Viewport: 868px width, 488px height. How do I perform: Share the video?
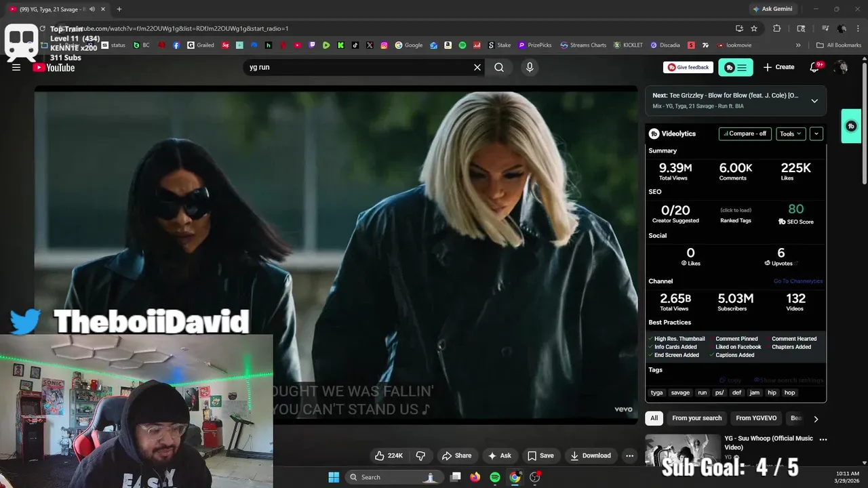coord(456,455)
